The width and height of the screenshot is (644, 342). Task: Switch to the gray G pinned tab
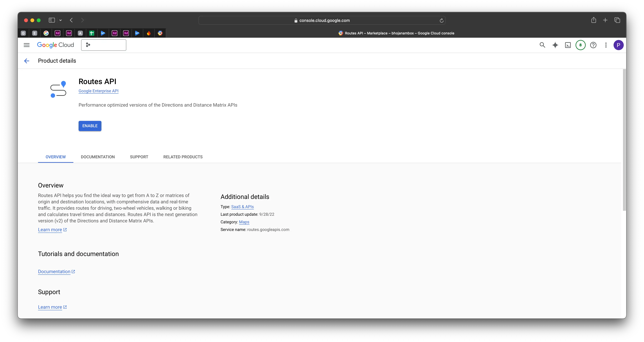[x=23, y=33]
